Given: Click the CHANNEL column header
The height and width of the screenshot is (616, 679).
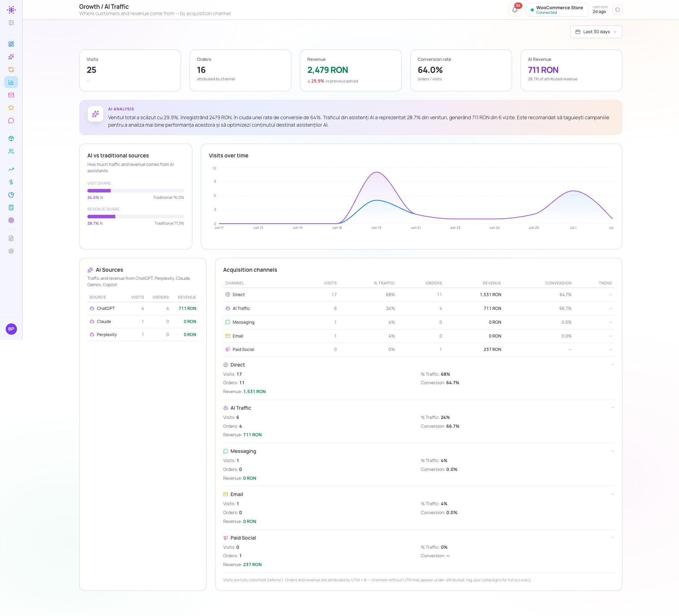Looking at the screenshot, I should click(235, 283).
